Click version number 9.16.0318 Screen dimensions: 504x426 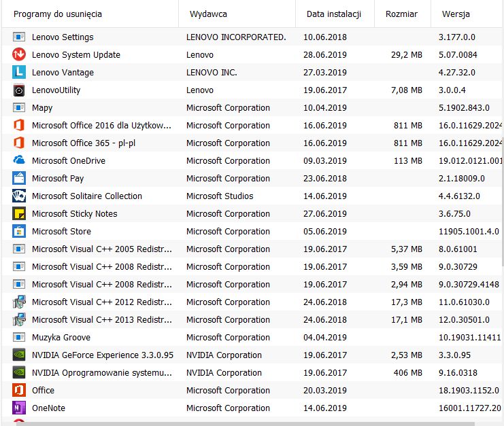[x=458, y=372]
